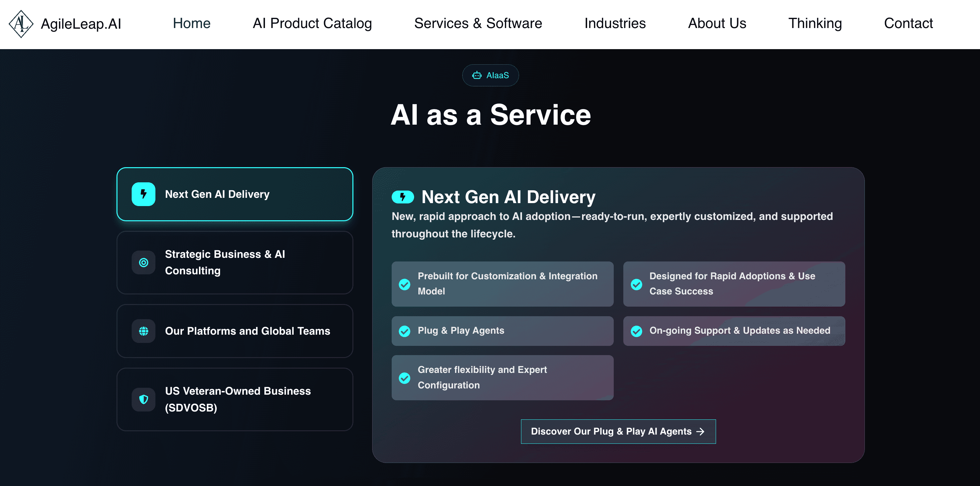Click Discover Our Plug & Play AI Agents
This screenshot has height=486, width=980.
(x=618, y=432)
